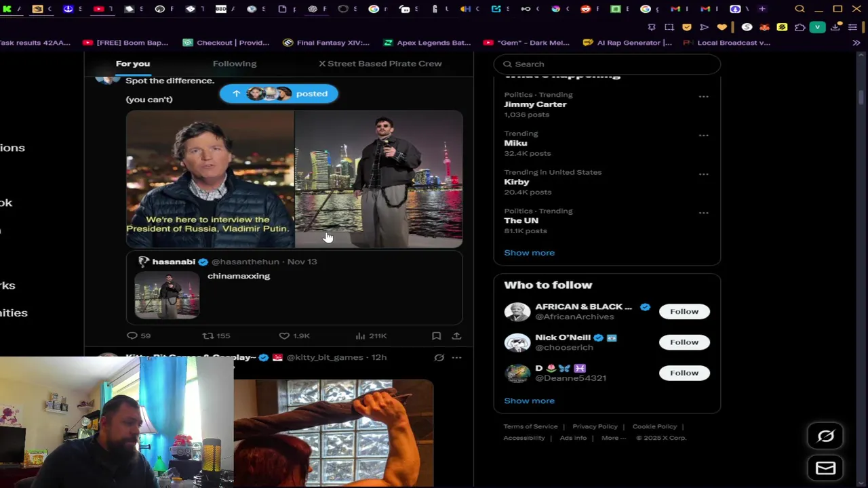Viewport: 868px width, 488px height.
Task: Open the Shanghai skyline image in post
Action: tap(379, 179)
